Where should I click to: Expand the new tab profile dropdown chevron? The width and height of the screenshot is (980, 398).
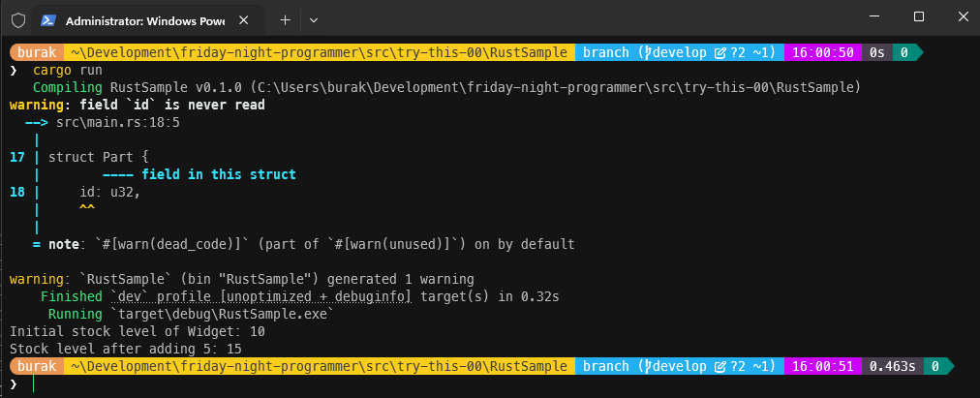click(x=314, y=19)
